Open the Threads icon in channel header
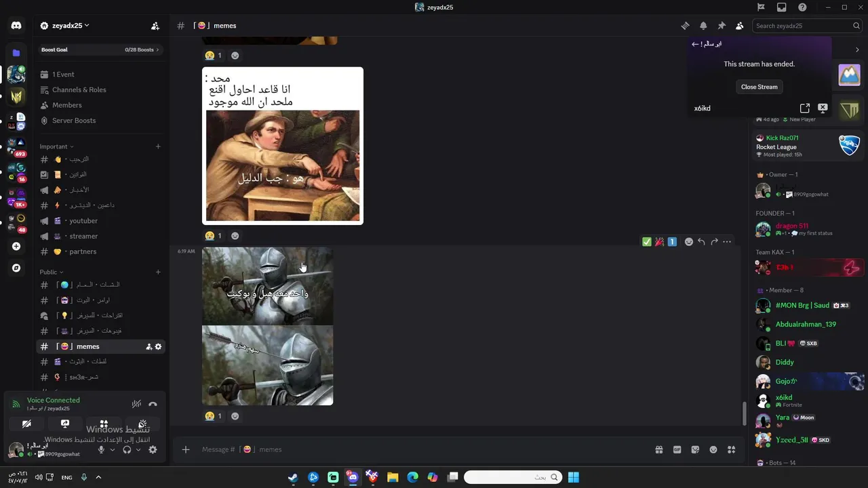 (x=685, y=26)
